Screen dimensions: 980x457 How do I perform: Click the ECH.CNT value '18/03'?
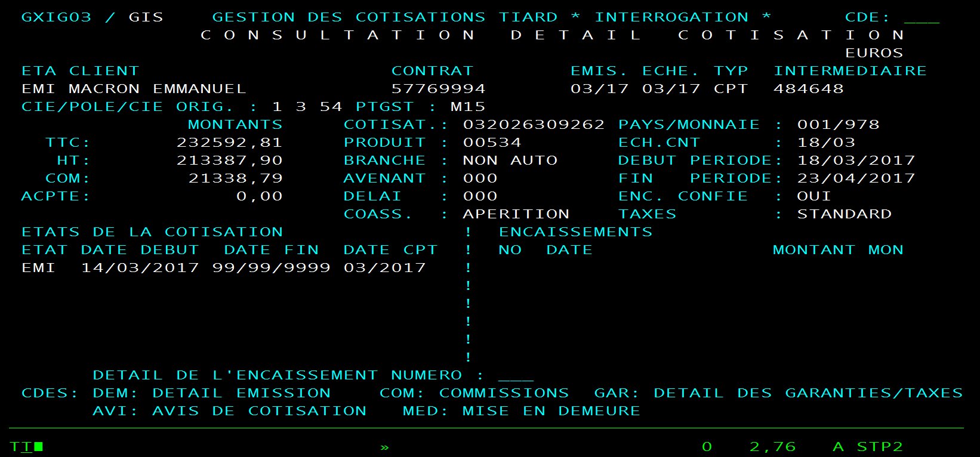pyautogui.click(x=826, y=143)
